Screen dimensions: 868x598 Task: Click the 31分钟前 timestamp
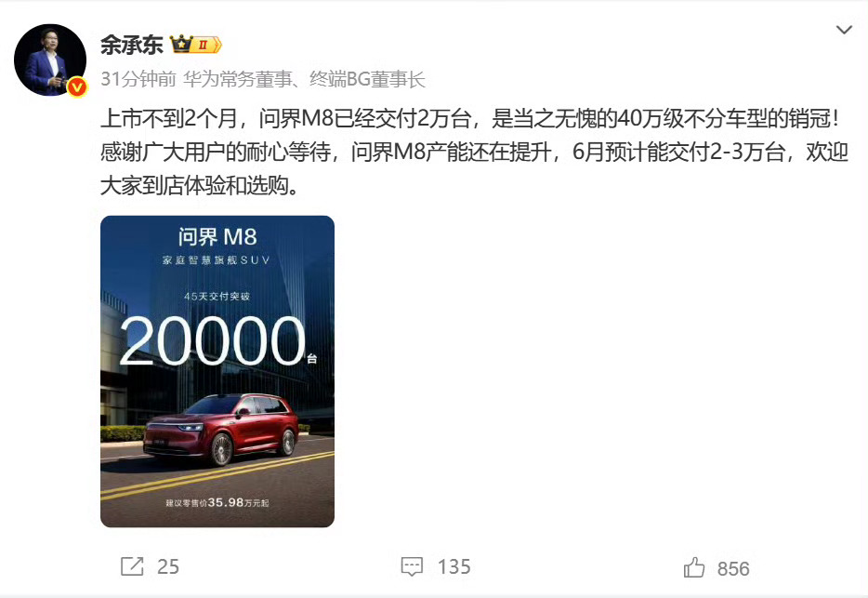pos(138,79)
